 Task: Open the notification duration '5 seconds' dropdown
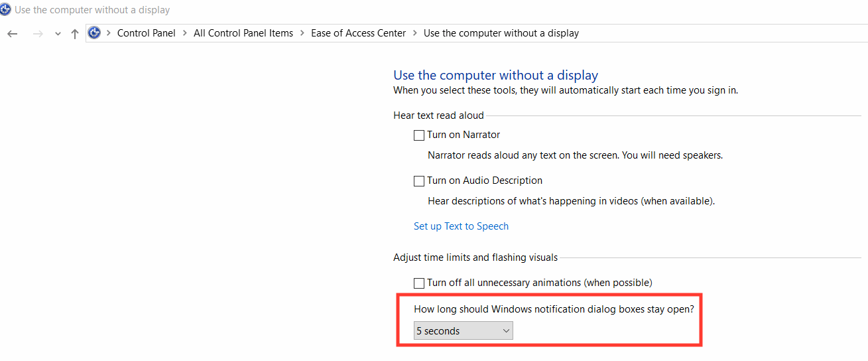[x=463, y=330]
